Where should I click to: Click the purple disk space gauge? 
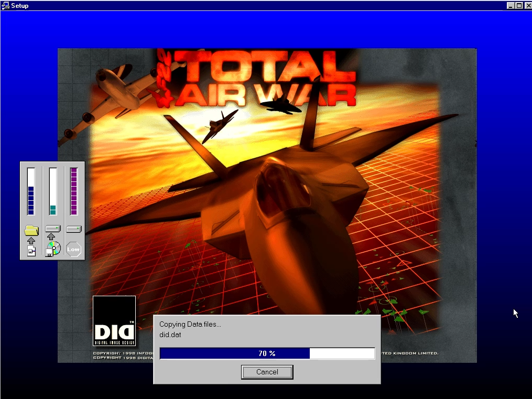tap(74, 191)
